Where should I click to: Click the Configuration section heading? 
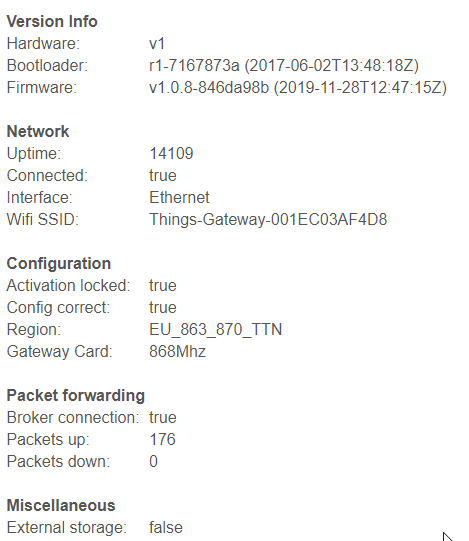(x=59, y=264)
